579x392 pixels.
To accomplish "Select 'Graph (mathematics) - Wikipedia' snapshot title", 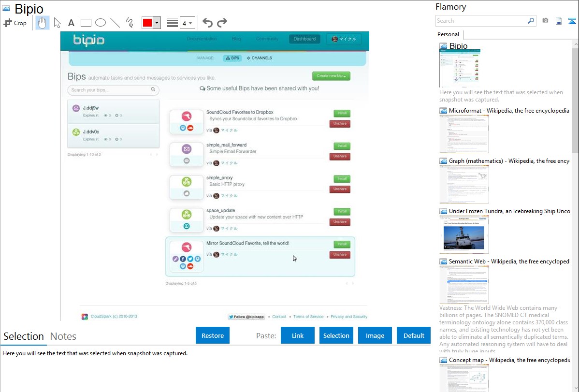I will pos(509,161).
